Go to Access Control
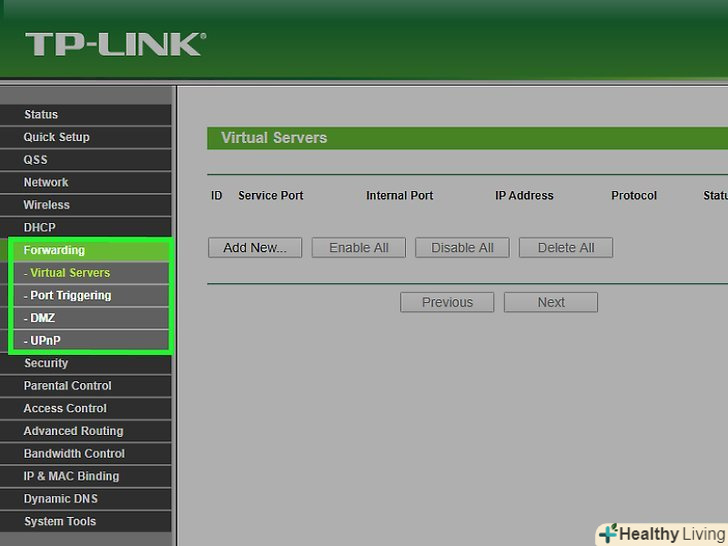728x546 pixels. point(85,409)
